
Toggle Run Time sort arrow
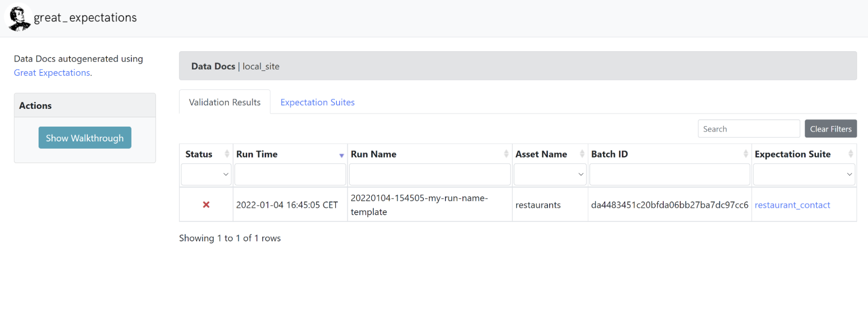[341, 155]
